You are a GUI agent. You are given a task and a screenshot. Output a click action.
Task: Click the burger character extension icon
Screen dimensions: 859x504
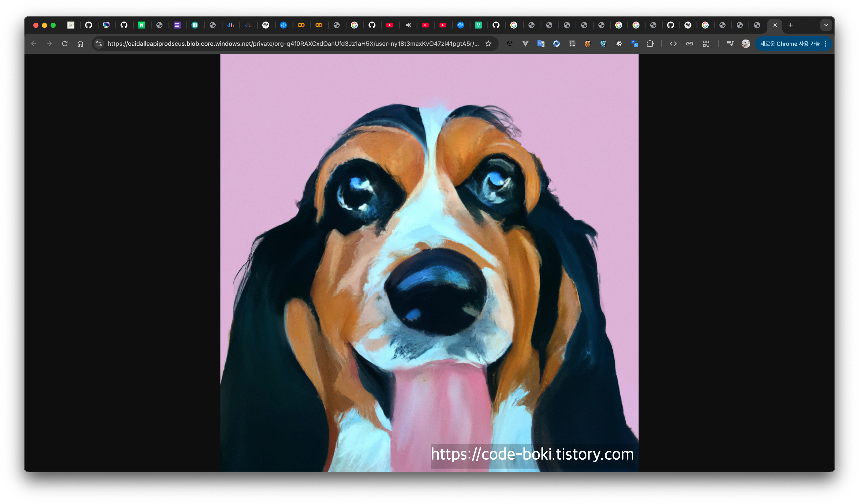click(587, 44)
